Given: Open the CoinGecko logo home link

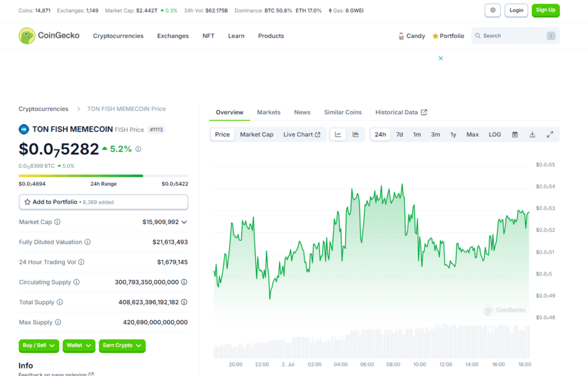Looking at the screenshot, I should (49, 36).
